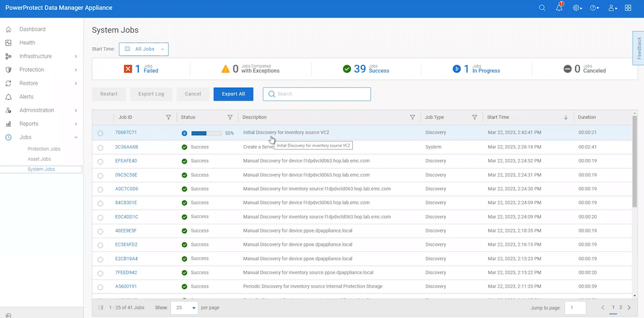Image resolution: width=644 pixels, height=318 pixels.
Task: Click the red Failed jobs X icon
Action: click(x=128, y=69)
